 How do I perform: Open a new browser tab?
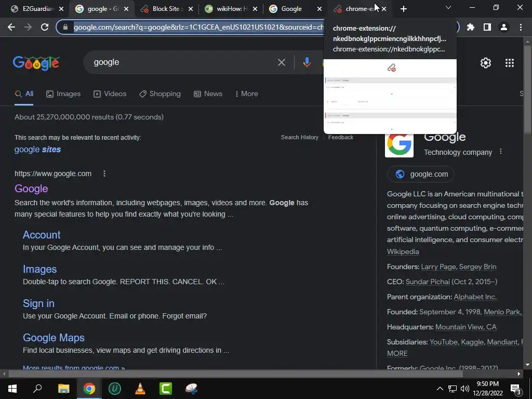point(403,9)
